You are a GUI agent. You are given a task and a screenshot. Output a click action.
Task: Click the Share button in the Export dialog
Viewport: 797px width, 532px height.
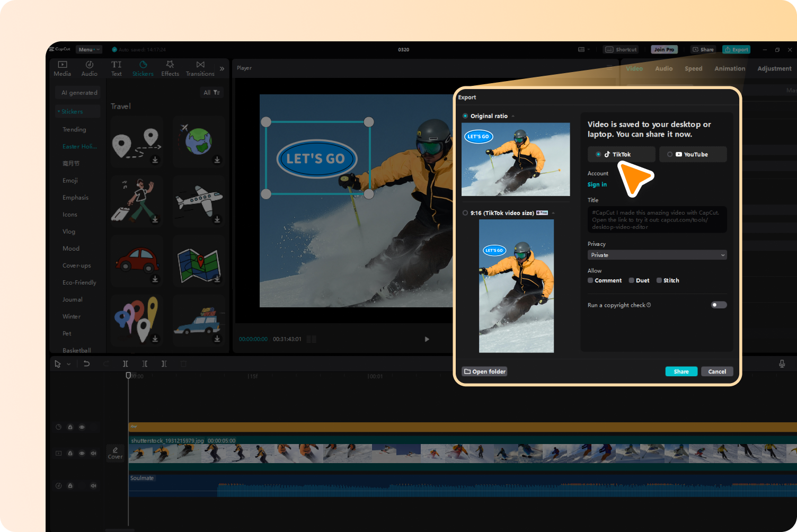tap(681, 371)
